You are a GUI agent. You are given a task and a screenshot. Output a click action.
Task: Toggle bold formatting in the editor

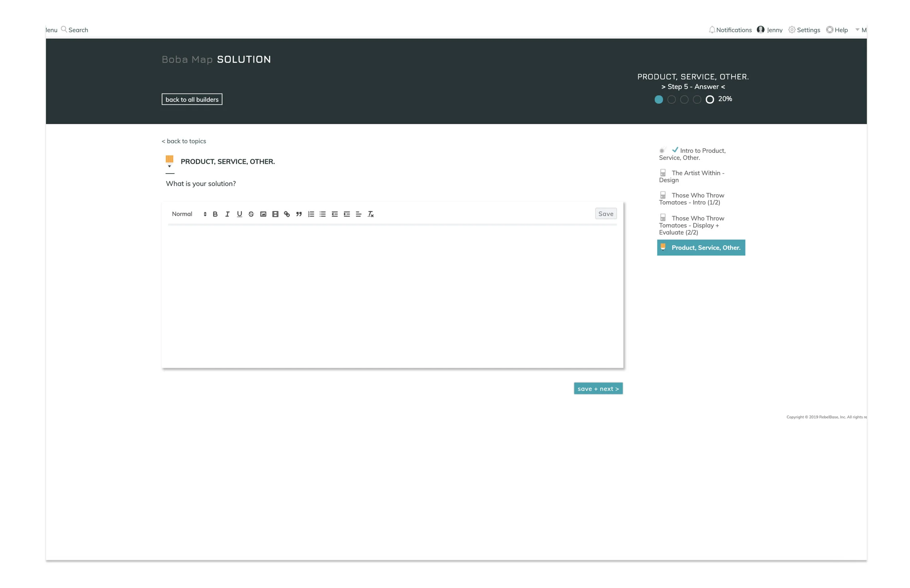click(215, 214)
